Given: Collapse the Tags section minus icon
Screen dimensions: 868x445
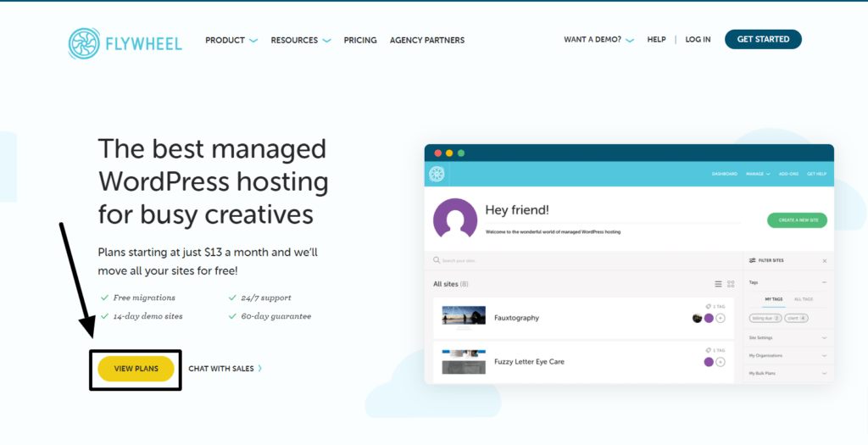Looking at the screenshot, I should click(x=824, y=282).
